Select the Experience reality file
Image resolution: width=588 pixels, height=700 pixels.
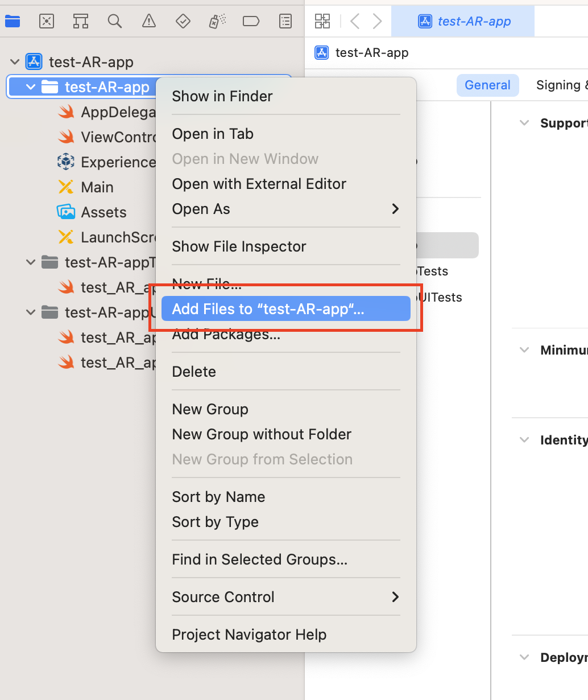click(x=106, y=162)
